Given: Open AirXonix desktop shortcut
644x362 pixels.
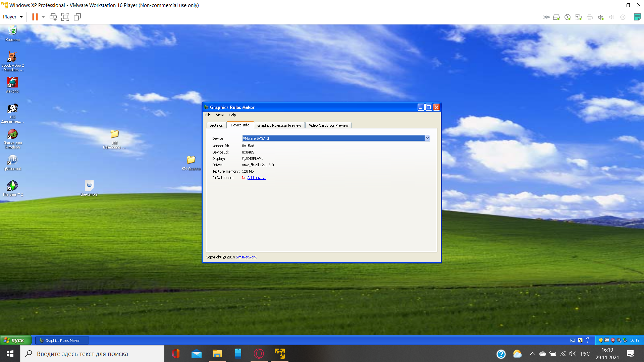Looking at the screenshot, I should coord(12,82).
